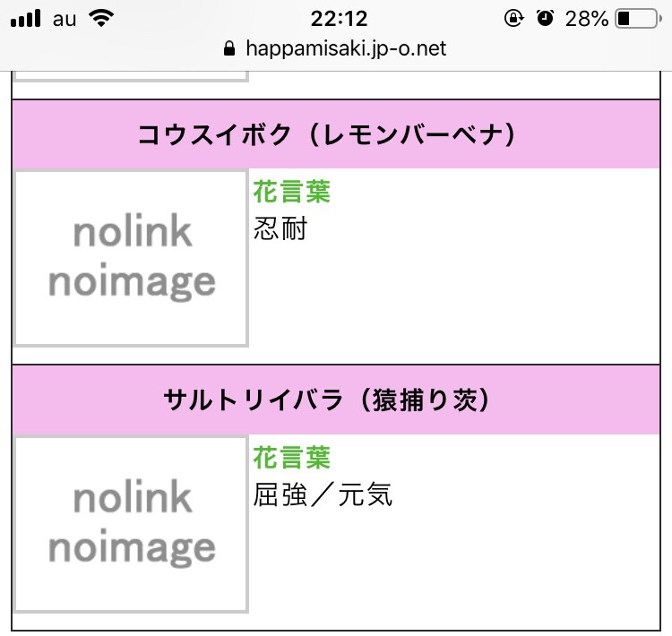Tap the green 花言葉 label above 屈強／元気

click(x=292, y=457)
